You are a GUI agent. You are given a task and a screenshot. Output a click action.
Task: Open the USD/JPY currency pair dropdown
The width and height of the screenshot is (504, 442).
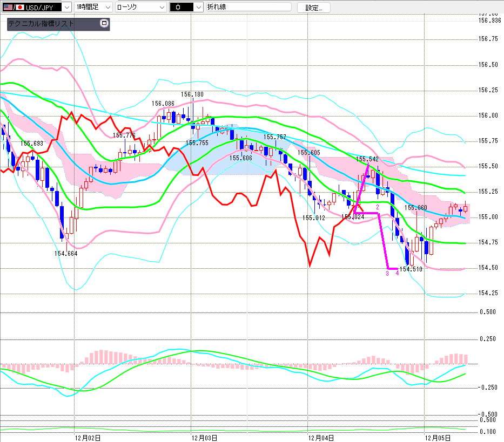point(66,7)
